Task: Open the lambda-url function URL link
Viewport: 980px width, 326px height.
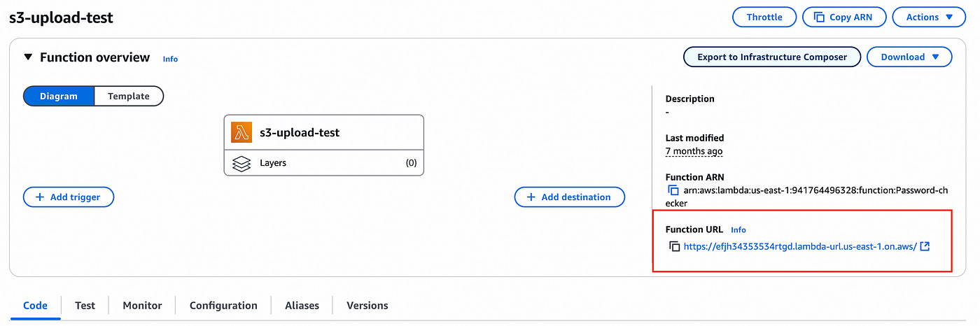Action: [x=800, y=246]
